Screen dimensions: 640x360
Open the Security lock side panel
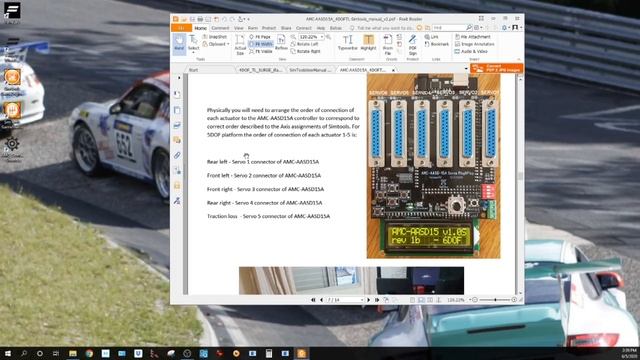(x=177, y=185)
